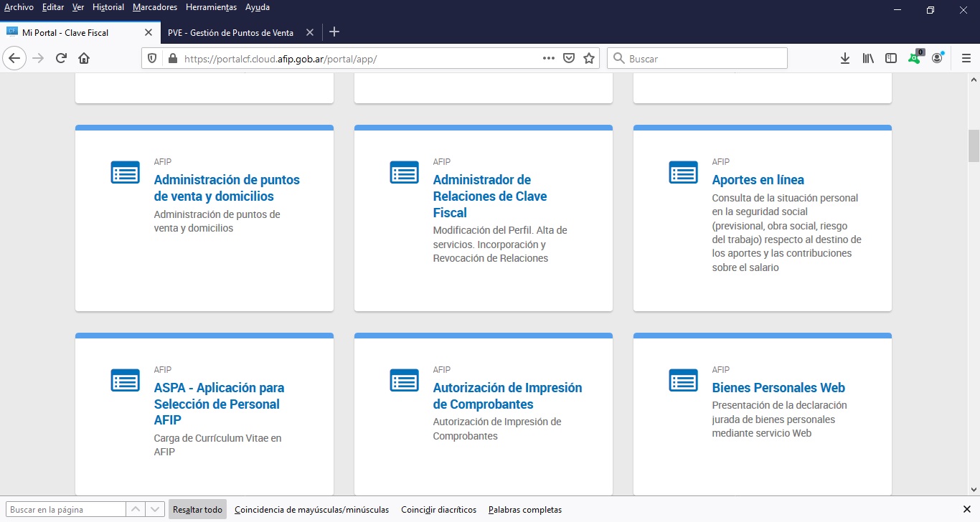980x522 pixels.
Task: Click the Buscar en la página field
Action: click(x=65, y=510)
